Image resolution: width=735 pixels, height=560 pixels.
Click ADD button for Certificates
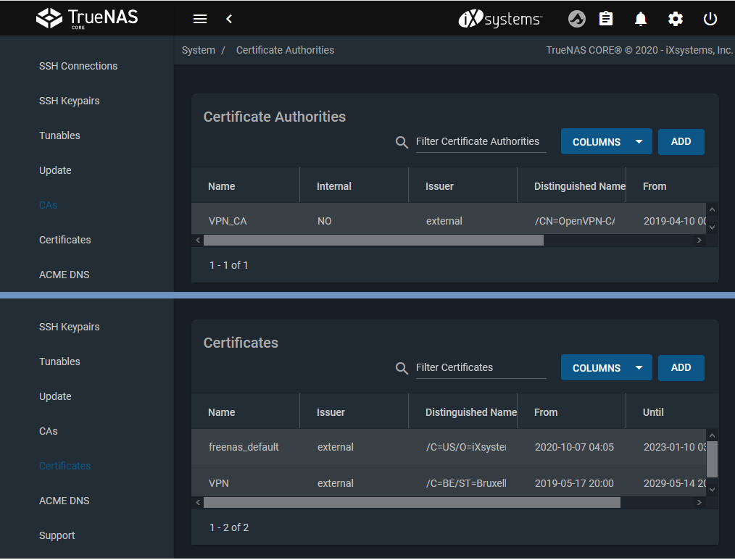click(681, 368)
